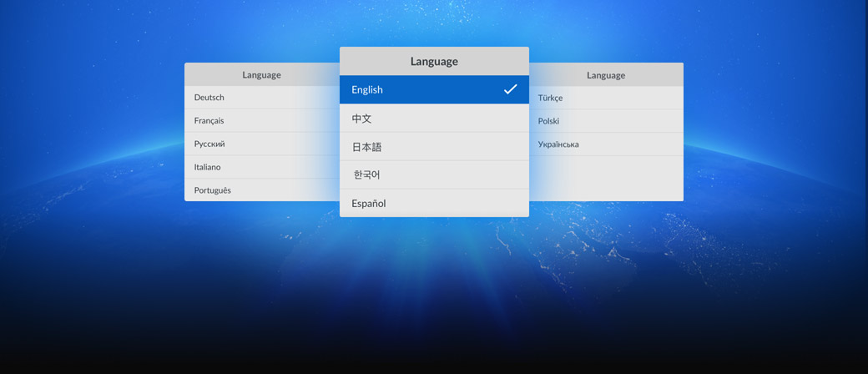868x374 pixels.
Task: Select Português in the left panel
Action: pos(213,190)
